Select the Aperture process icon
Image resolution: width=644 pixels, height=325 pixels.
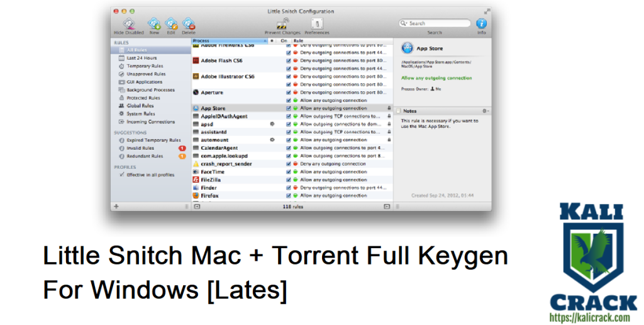click(x=196, y=93)
